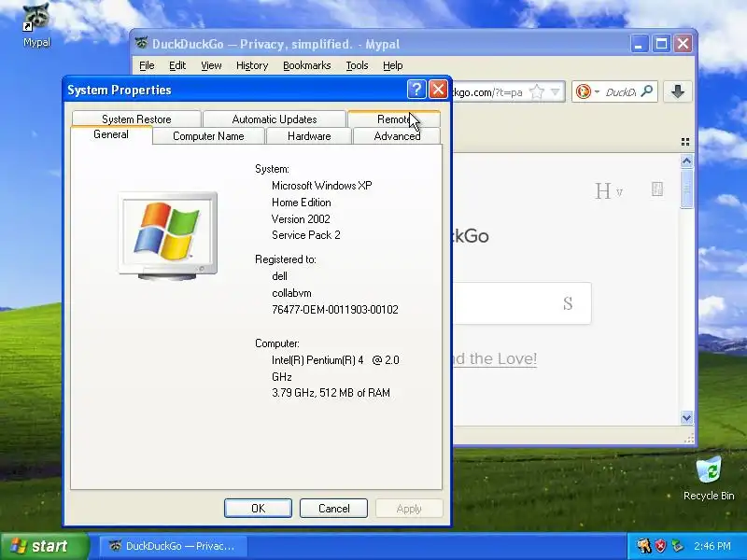Click Cancel in System Properties
The width and height of the screenshot is (747, 560).
[333, 508]
